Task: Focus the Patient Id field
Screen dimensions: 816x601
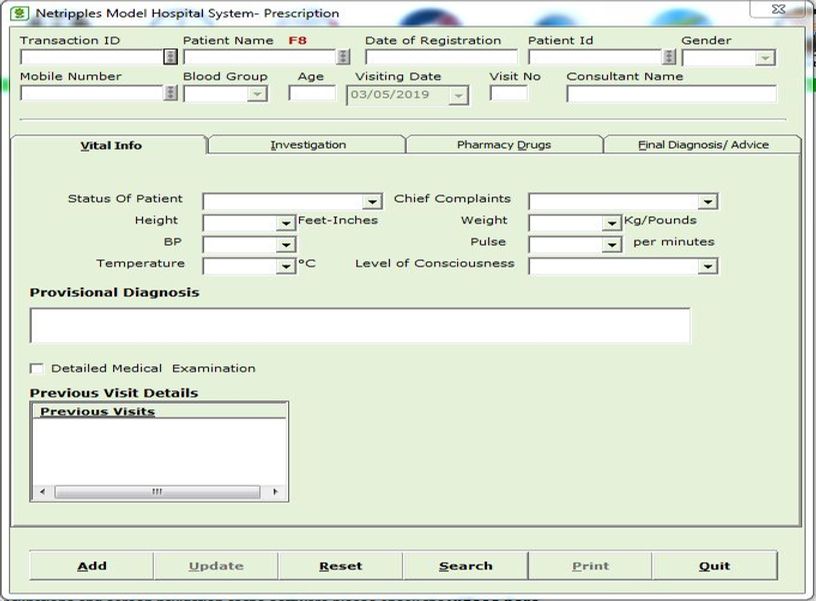Action: pyautogui.click(x=595, y=56)
